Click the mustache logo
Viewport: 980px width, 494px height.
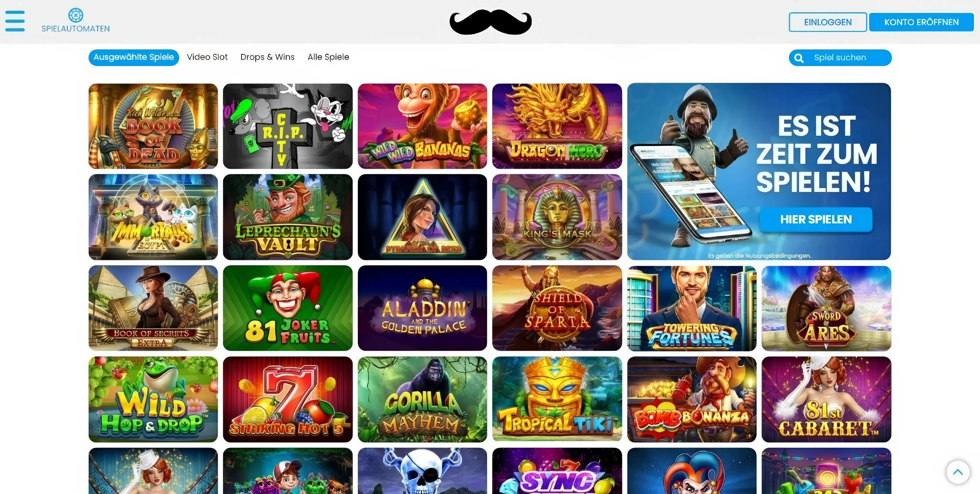tap(490, 22)
